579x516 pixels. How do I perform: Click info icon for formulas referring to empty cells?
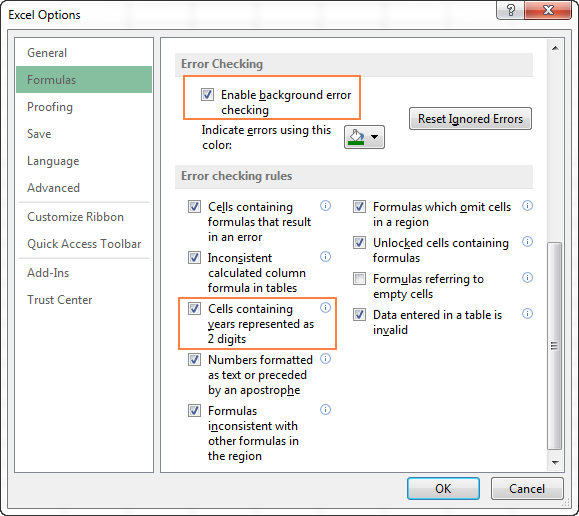[527, 277]
